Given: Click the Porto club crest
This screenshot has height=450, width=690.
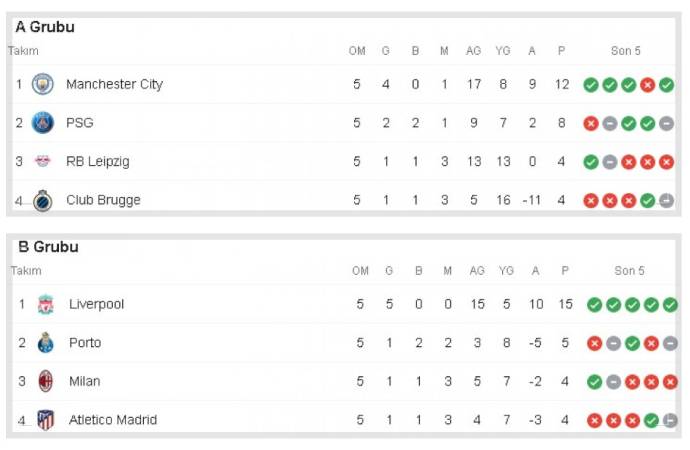Looking at the screenshot, I should [46, 343].
